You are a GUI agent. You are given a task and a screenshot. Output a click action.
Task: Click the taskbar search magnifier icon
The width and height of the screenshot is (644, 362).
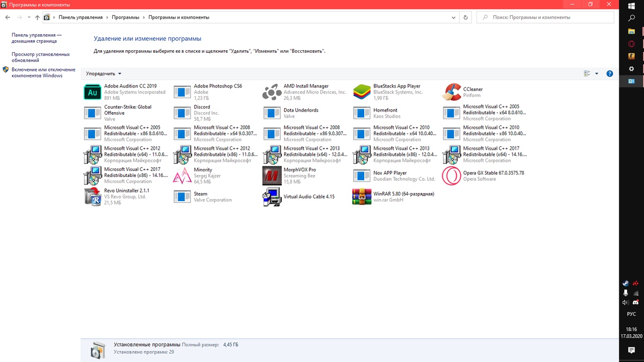631,18
